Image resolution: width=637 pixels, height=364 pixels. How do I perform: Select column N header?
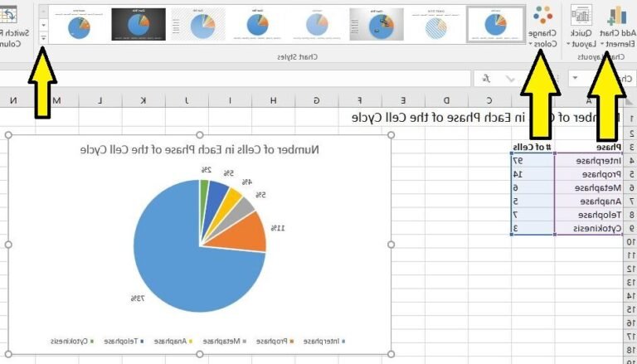[14, 100]
